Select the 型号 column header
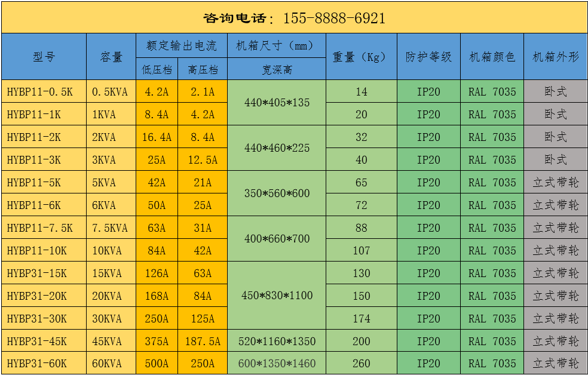 (x=44, y=56)
